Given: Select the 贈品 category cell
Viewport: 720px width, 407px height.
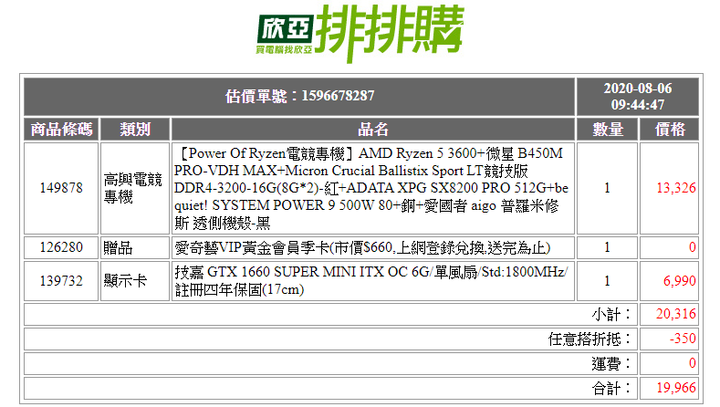Looking at the screenshot, I should click(135, 248).
